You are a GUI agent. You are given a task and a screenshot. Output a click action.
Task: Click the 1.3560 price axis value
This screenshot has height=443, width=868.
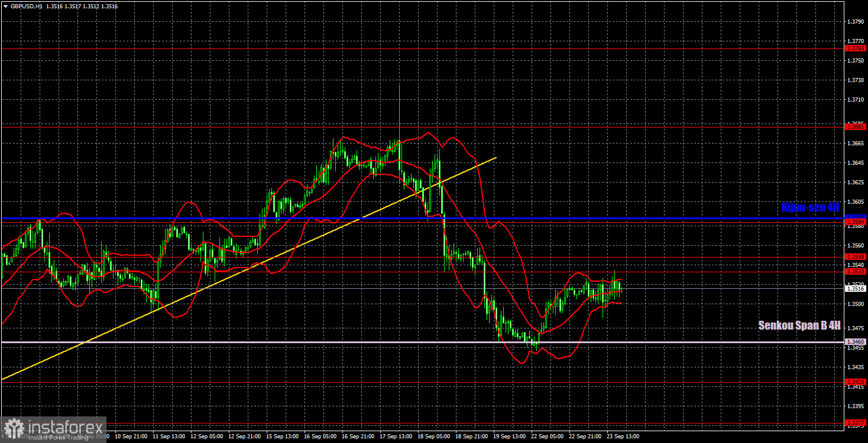pos(856,246)
